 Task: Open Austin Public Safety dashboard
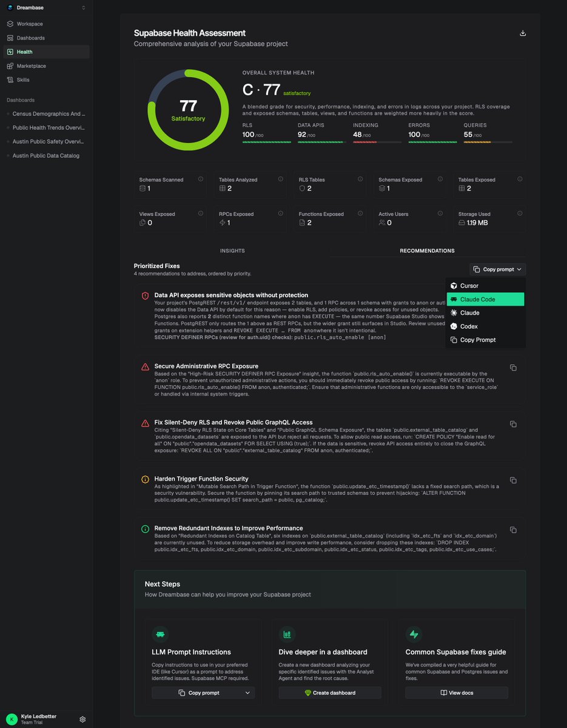(49, 141)
